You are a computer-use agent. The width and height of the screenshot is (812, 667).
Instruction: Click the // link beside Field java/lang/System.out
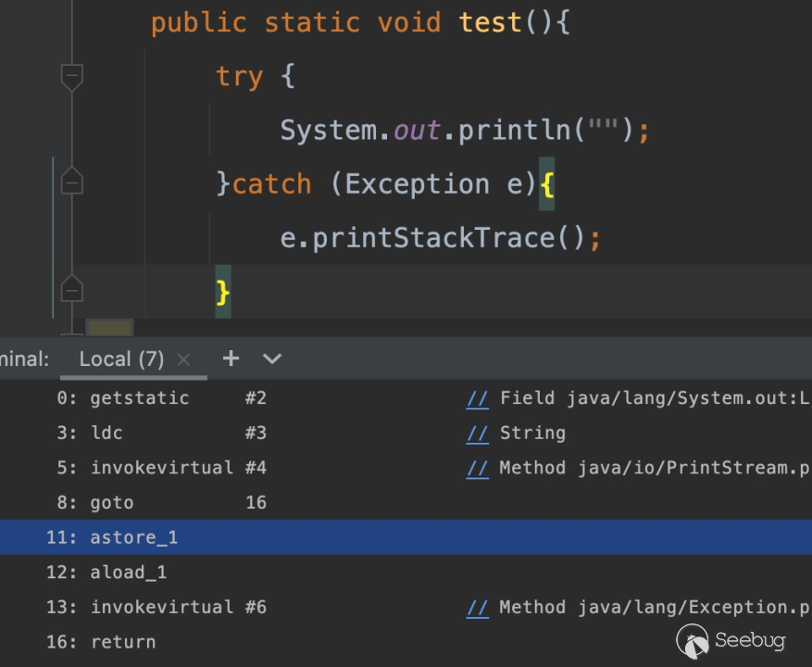(477, 398)
